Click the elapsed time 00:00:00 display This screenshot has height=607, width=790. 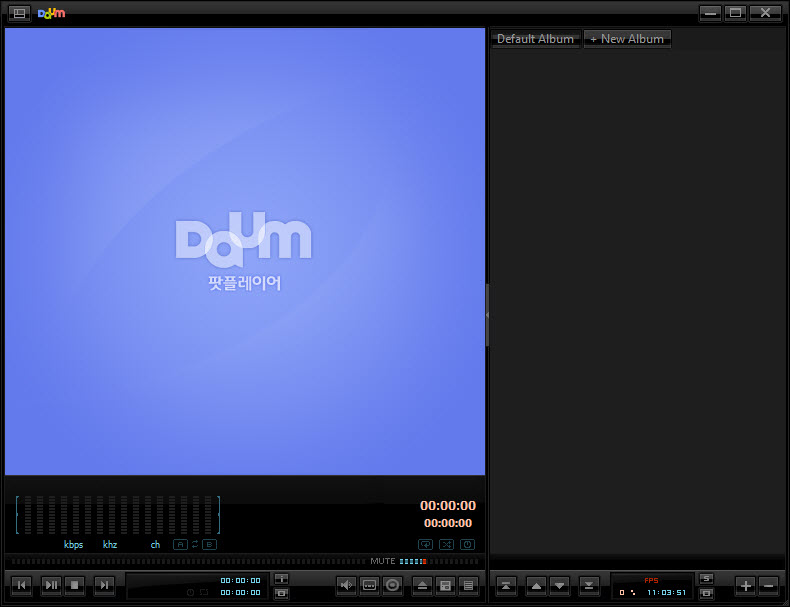[x=448, y=505]
